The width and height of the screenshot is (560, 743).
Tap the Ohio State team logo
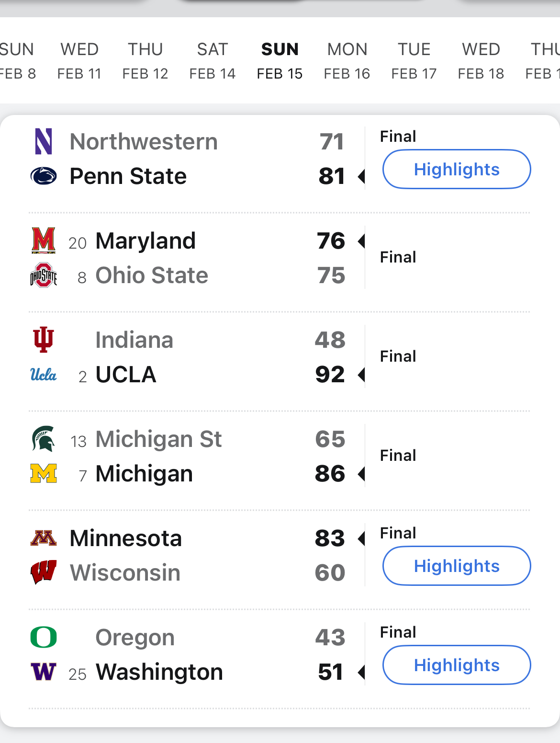[44, 275]
